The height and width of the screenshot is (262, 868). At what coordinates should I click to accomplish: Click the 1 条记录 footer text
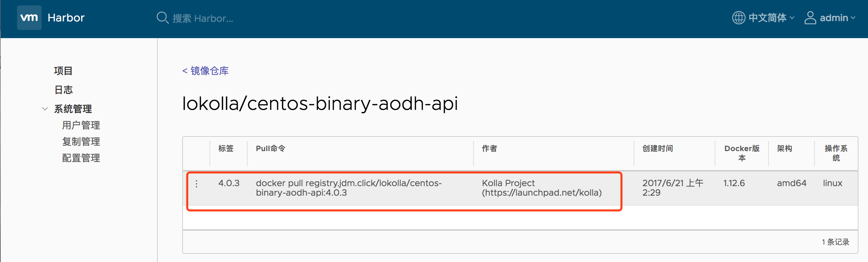pyautogui.click(x=835, y=242)
